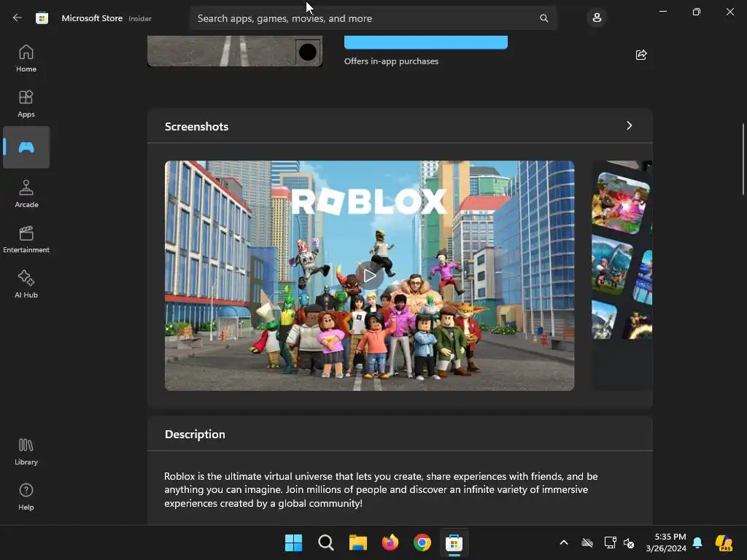
Task: Click the Description heading
Action: (x=195, y=435)
